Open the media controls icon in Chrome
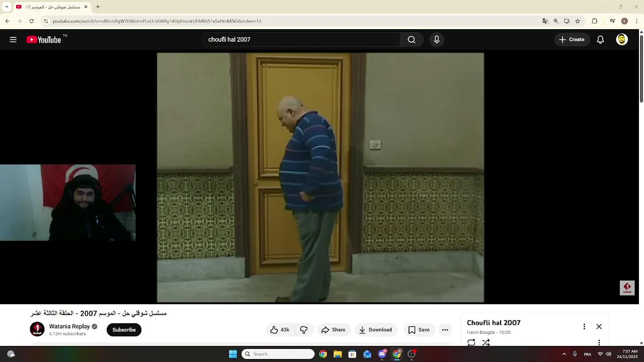Viewport: 644px width, 362px height. click(612, 21)
